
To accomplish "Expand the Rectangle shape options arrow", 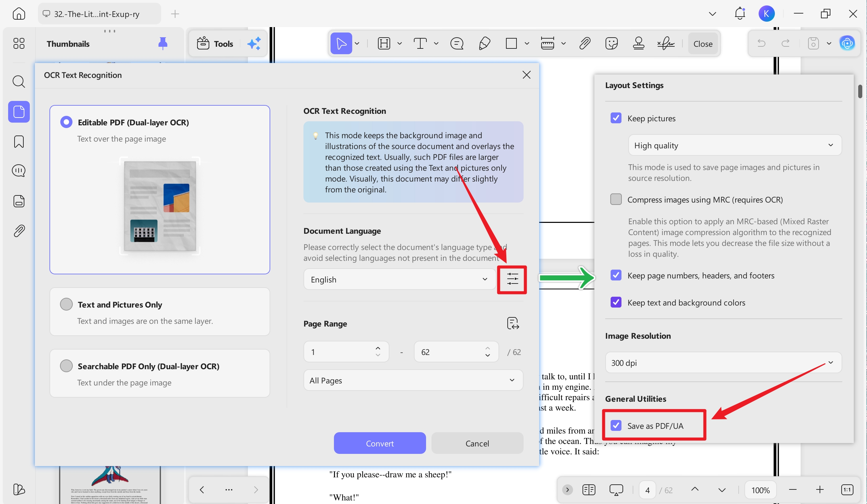I will [x=526, y=44].
